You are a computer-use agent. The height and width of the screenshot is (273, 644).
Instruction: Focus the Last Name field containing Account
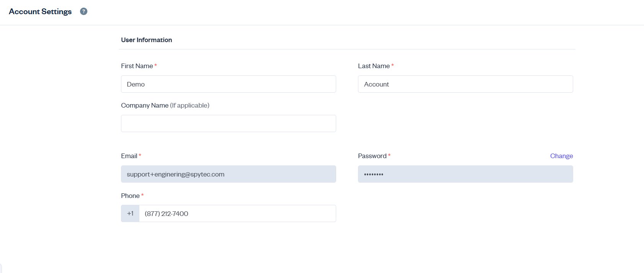click(465, 84)
